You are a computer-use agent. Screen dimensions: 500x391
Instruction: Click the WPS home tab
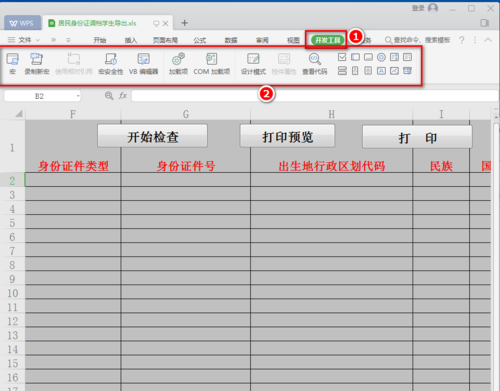(x=22, y=23)
